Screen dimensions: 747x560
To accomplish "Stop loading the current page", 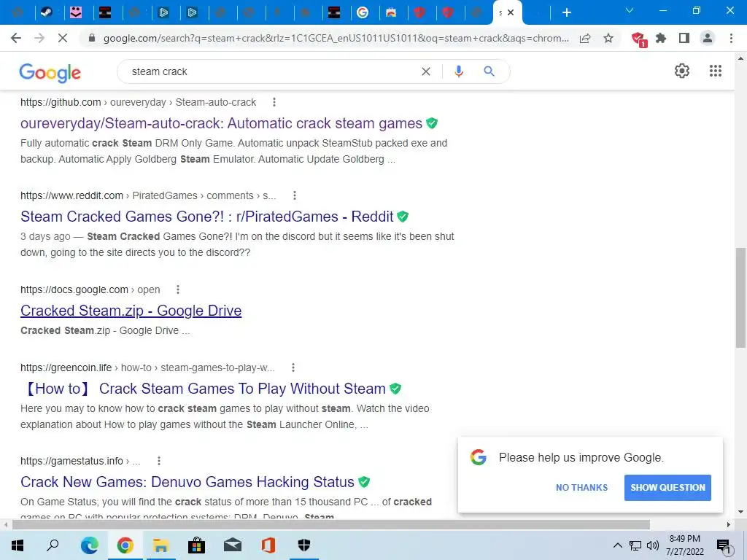I will coord(63,39).
